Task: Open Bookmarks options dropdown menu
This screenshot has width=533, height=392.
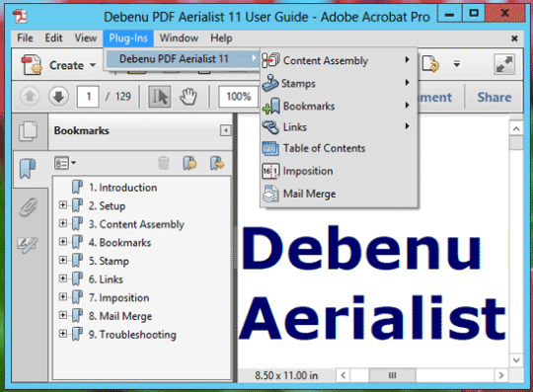Action: (65, 163)
